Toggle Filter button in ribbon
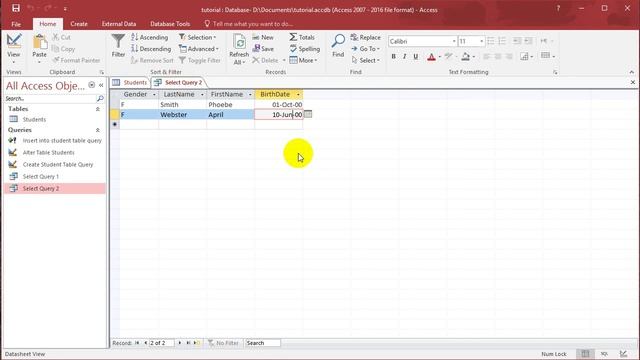Image resolution: width=640 pixels, height=360 pixels. point(200,60)
